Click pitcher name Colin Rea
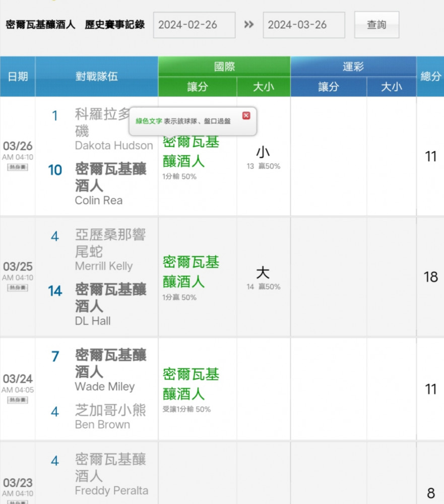 pos(99,201)
